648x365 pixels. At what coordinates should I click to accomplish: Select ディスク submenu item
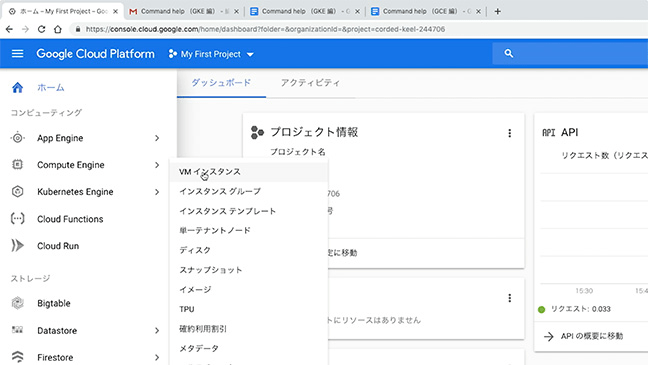pos(249,250)
